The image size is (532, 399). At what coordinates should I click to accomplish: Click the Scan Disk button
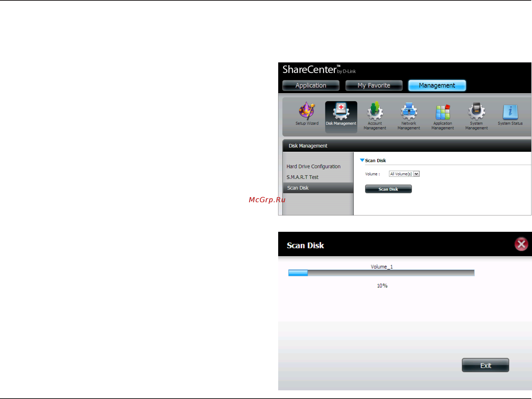[388, 189]
